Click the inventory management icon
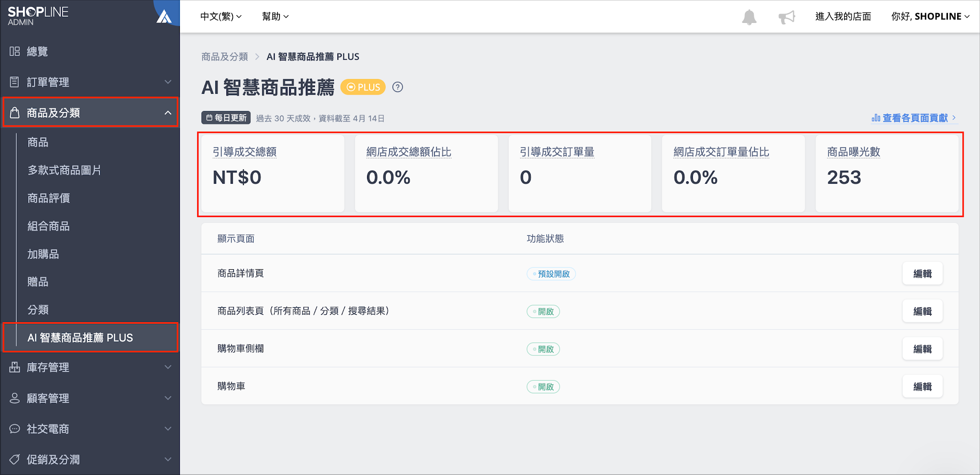 15,367
